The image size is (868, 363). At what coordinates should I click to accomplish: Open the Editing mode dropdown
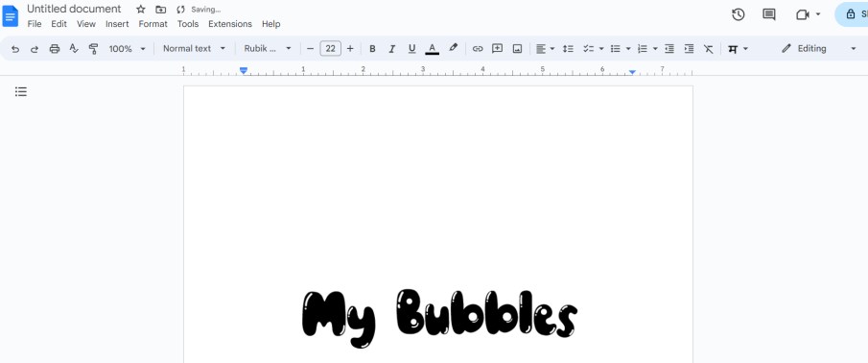[x=818, y=49]
